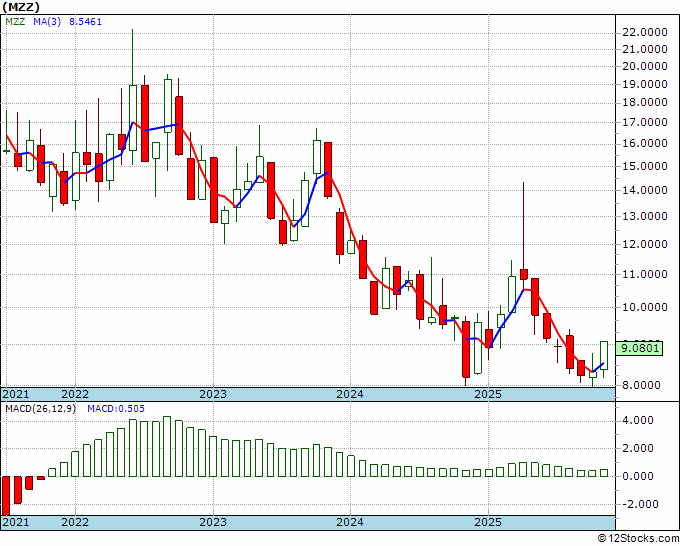Click the 2022 label on price chart axis
680x546 pixels.
click(x=75, y=394)
